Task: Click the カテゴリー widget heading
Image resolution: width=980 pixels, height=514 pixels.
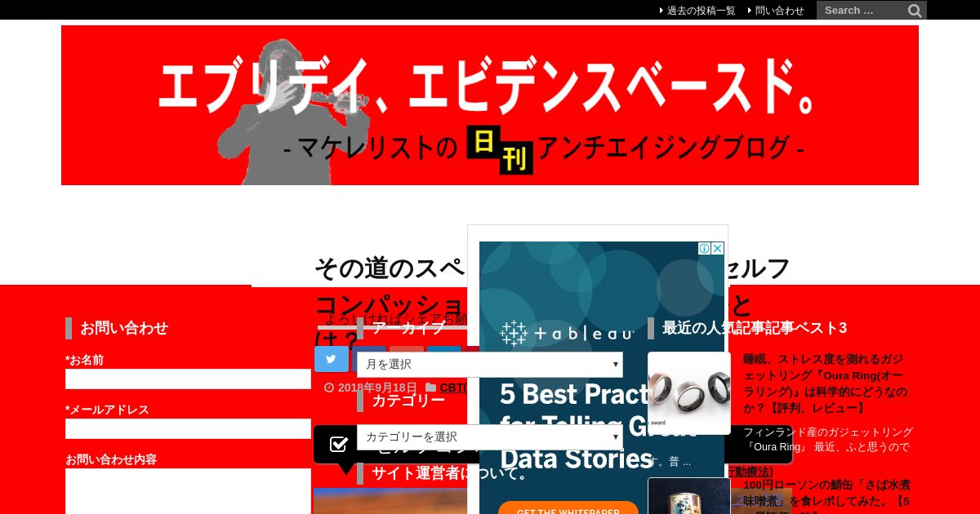Action: [408, 401]
